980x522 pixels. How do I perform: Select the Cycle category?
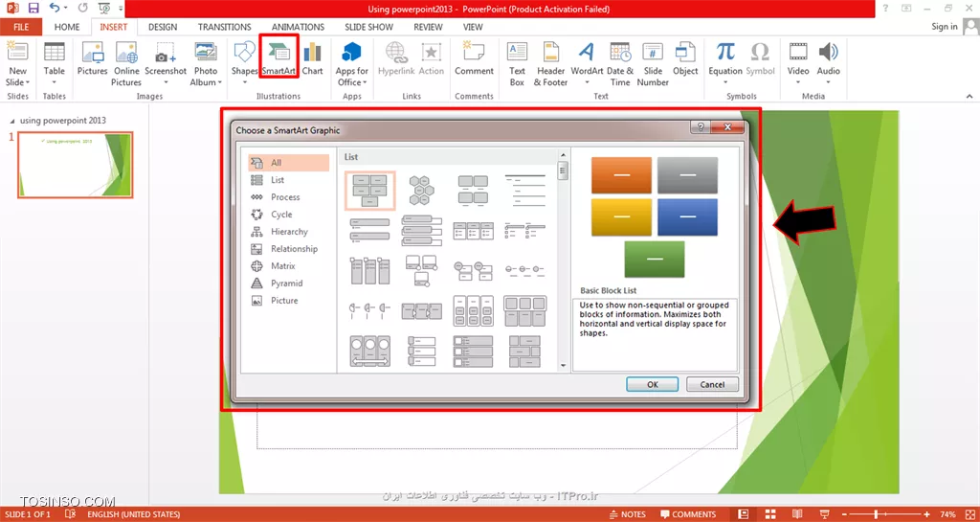(x=289, y=215)
